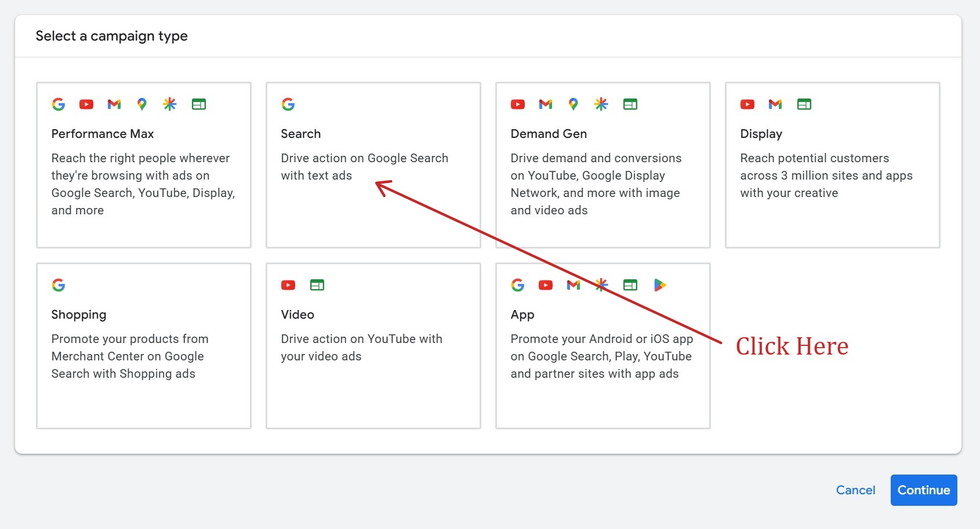980x529 pixels.
Task: Click the YouTube icon in the Video card
Action: pyautogui.click(x=288, y=285)
